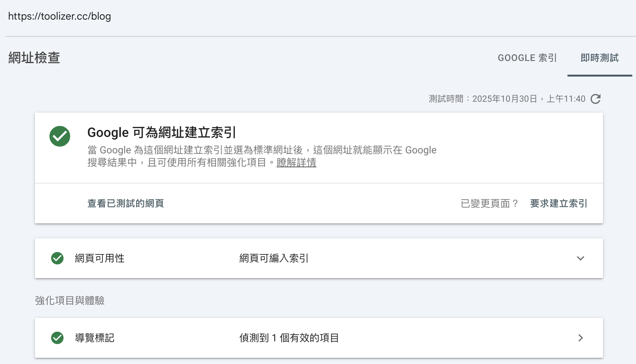Request indexing via 要求建立索引
The height and width of the screenshot is (364, 636).
558,203
